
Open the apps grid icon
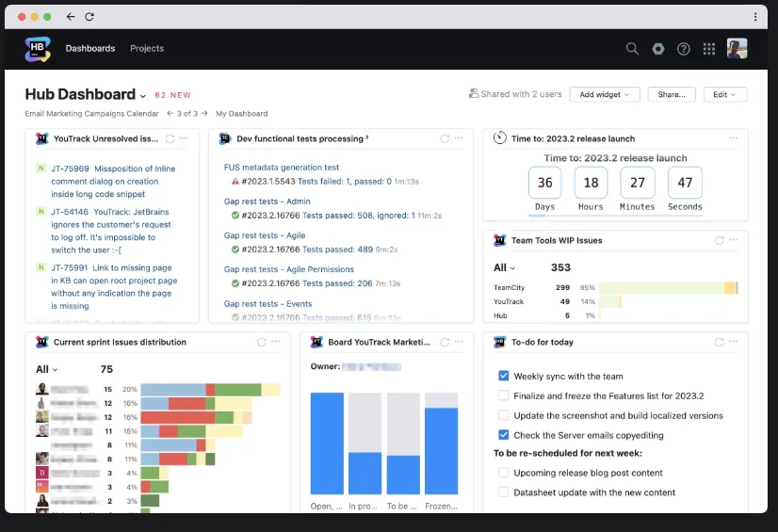tap(709, 49)
